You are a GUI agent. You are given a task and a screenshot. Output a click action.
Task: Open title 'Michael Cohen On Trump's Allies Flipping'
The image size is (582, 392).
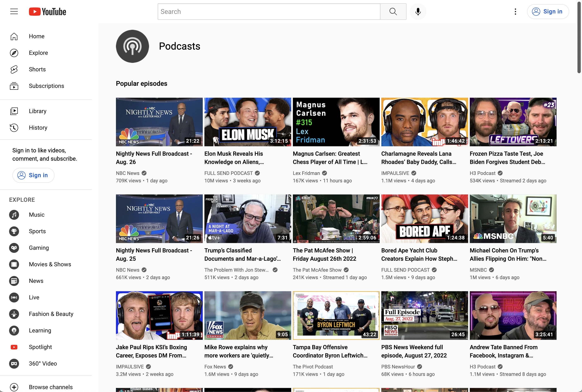(508, 255)
